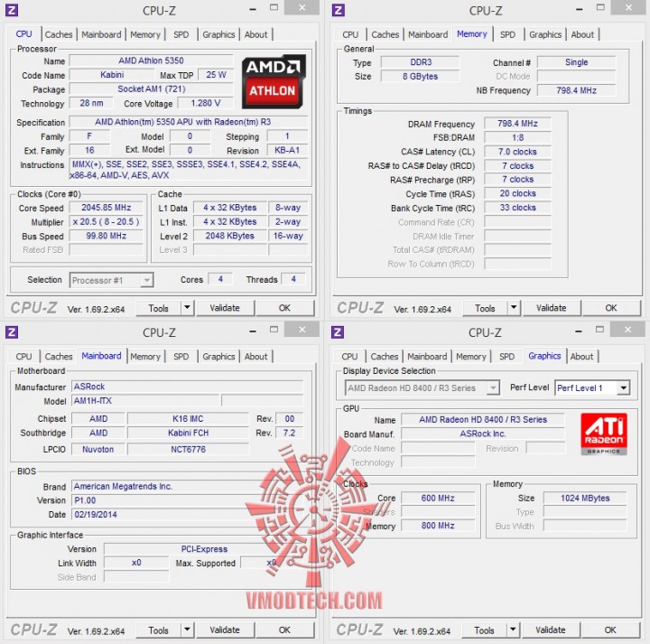The height and width of the screenshot is (644, 650).
Task: Expand the Processor #1 selection dropdown
Action: pos(147,280)
